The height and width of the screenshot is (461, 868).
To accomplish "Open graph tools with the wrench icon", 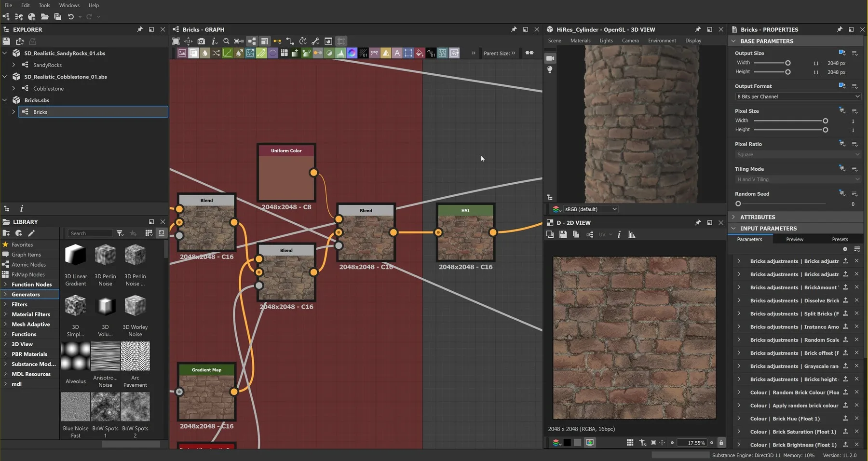I will 315,41.
